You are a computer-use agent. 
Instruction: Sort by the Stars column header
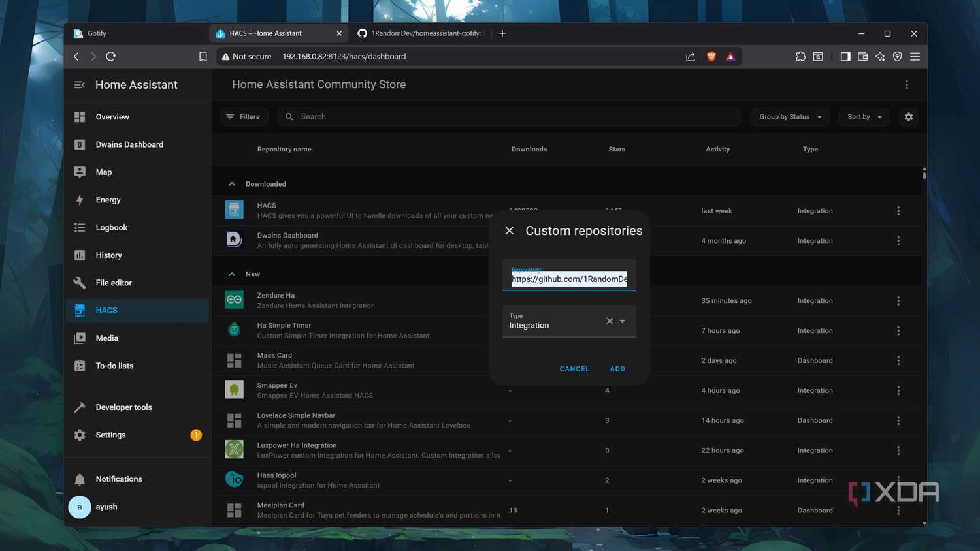pos(617,150)
